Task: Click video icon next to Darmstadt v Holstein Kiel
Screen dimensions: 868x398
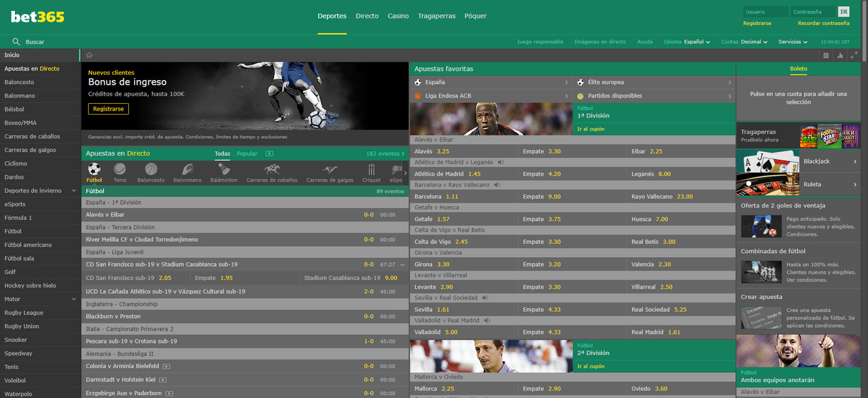Action: (163, 380)
